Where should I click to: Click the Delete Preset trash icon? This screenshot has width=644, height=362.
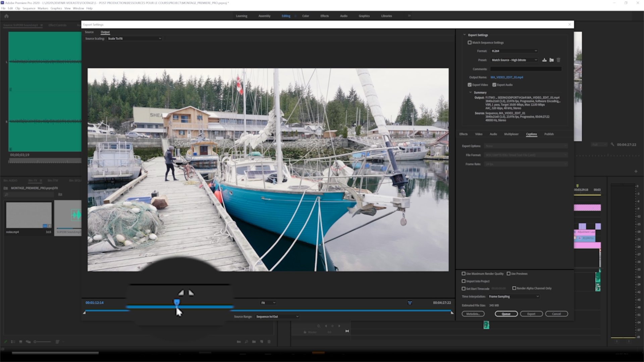558,60
